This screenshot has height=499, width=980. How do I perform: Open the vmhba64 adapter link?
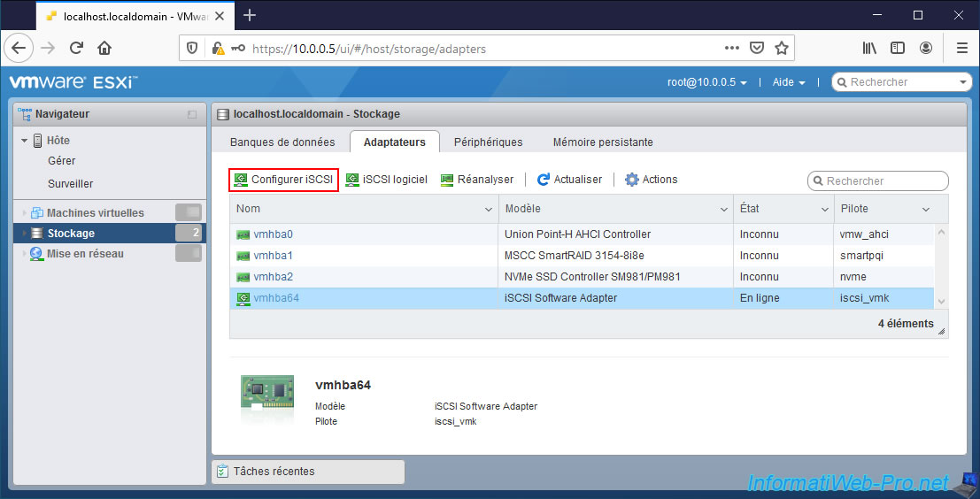pyautogui.click(x=276, y=298)
